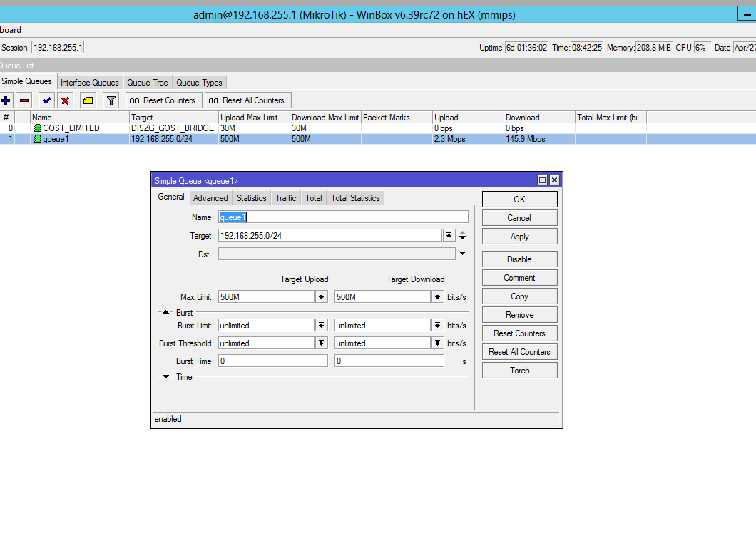Select DISZG_GOST_BRIDGE target cell
Image resolution: width=756 pixels, height=533 pixels.
pos(173,128)
